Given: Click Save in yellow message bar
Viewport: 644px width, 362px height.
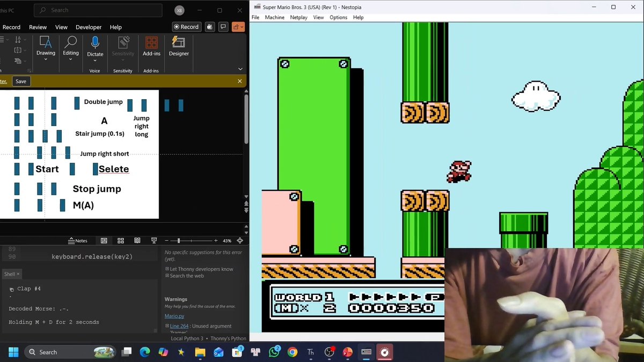Looking at the screenshot, I should pyautogui.click(x=20, y=81).
